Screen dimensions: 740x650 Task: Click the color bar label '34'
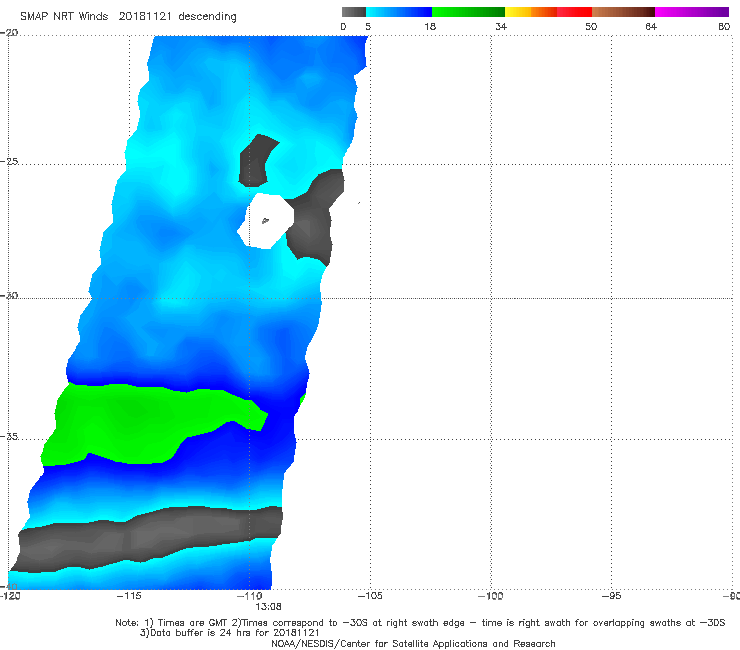point(501,26)
